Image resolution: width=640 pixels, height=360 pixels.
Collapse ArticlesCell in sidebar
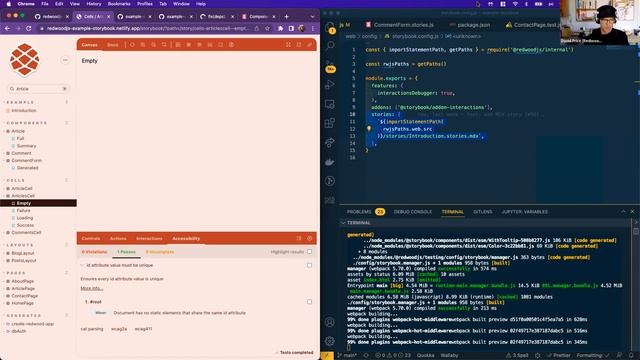[x=23, y=196]
